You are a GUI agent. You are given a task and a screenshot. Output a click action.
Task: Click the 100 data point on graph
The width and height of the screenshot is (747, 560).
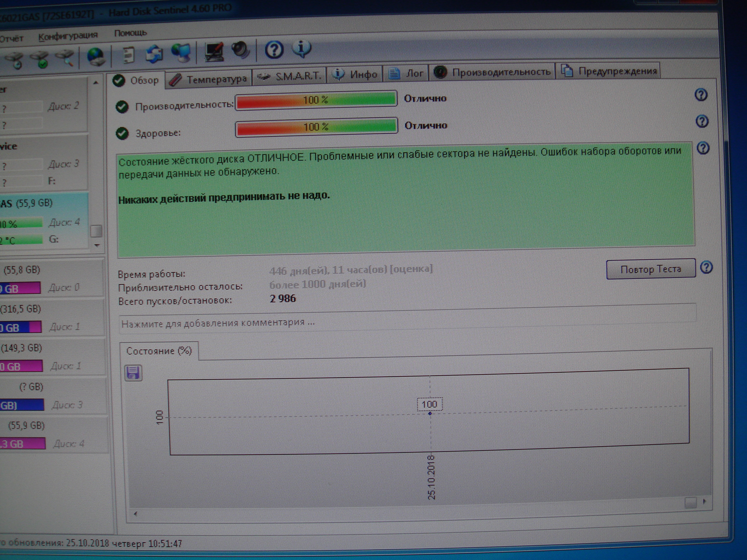[430, 413]
